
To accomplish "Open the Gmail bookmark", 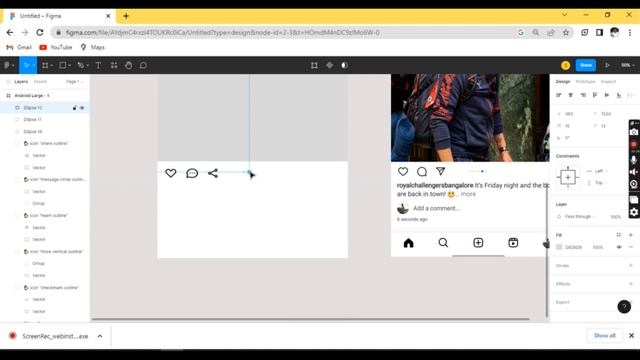I will (19, 47).
